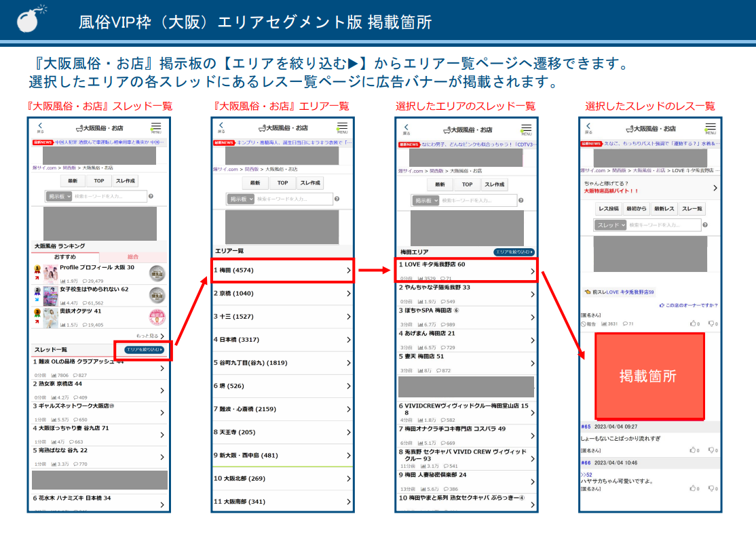Open thread 9 梅田 人妻秘密倶楽部 24
756x533 pixels.
point(466,481)
